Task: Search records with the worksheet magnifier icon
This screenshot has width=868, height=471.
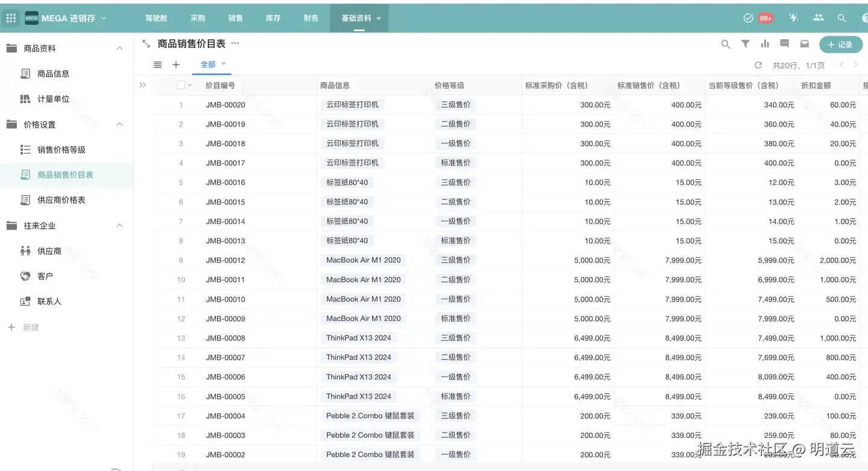Action: [726, 44]
